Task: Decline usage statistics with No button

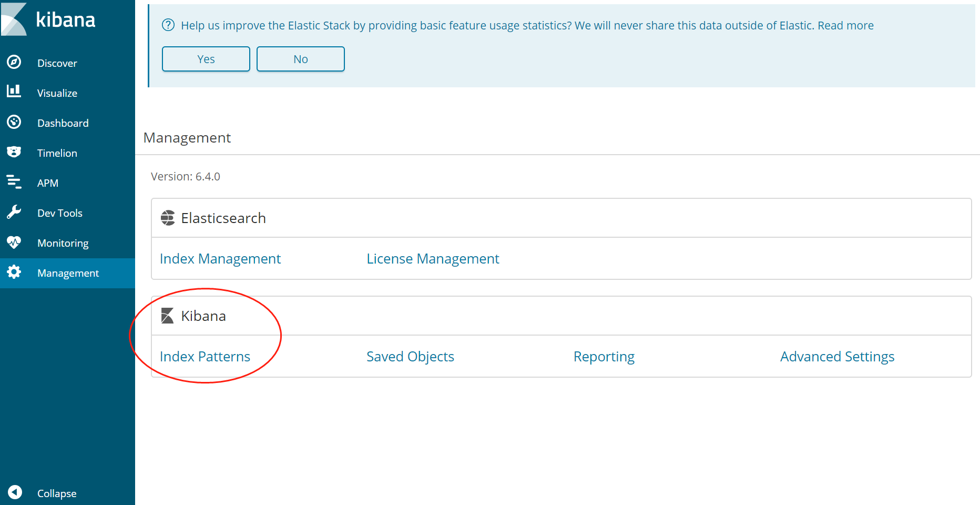Action: click(x=301, y=59)
